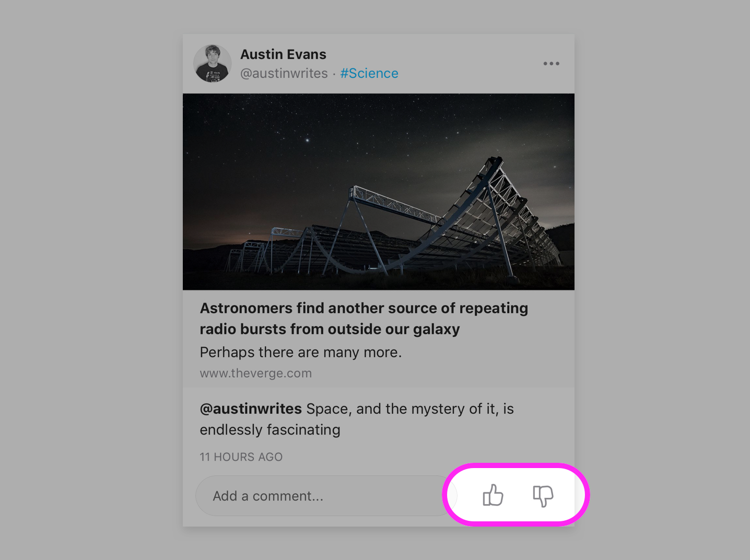Click the bright star in the photo sky
The width and height of the screenshot is (750, 560).
[307, 140]
